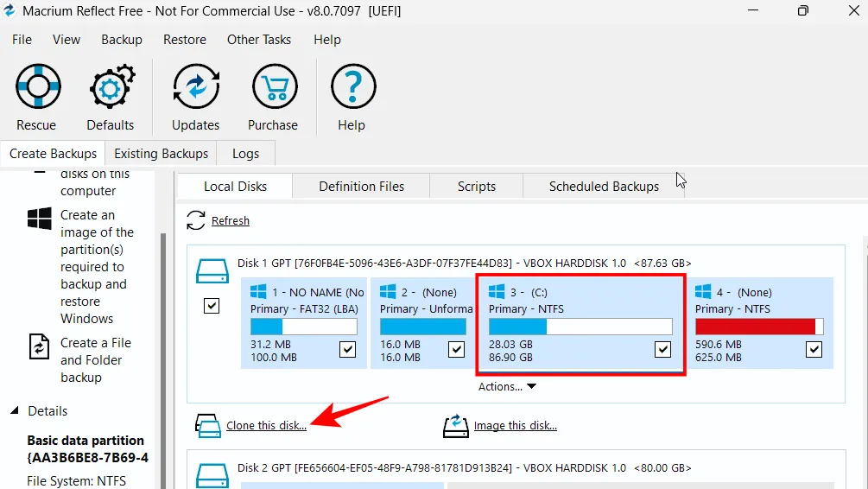Click the Clone this disk icon
The image size is (868, 489).
click(208, 425)
